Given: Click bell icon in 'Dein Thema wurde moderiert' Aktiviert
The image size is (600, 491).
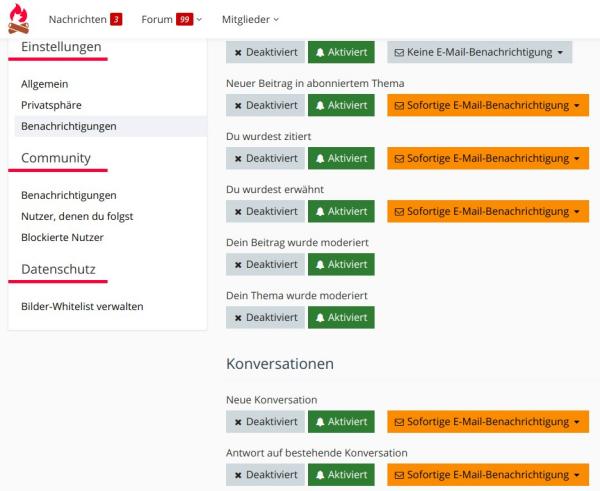Looking at the screenshot, I should [x=319, y=317].
